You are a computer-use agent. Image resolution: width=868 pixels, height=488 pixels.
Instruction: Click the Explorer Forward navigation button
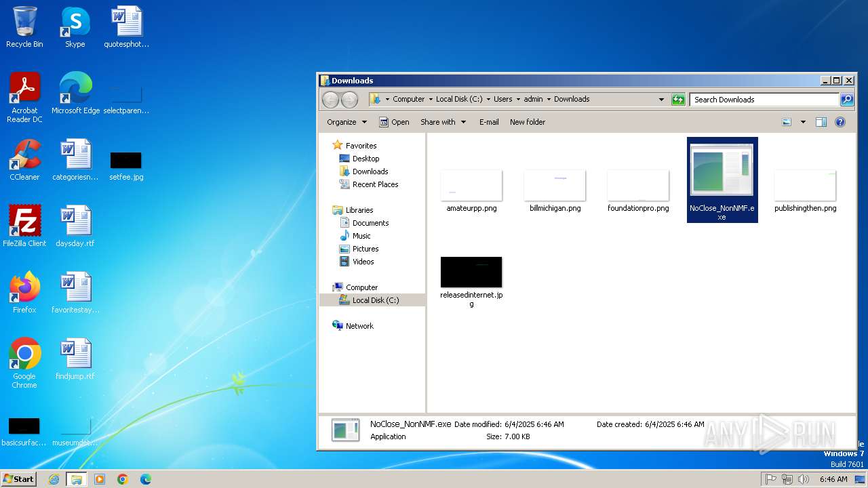click(349, 100)
